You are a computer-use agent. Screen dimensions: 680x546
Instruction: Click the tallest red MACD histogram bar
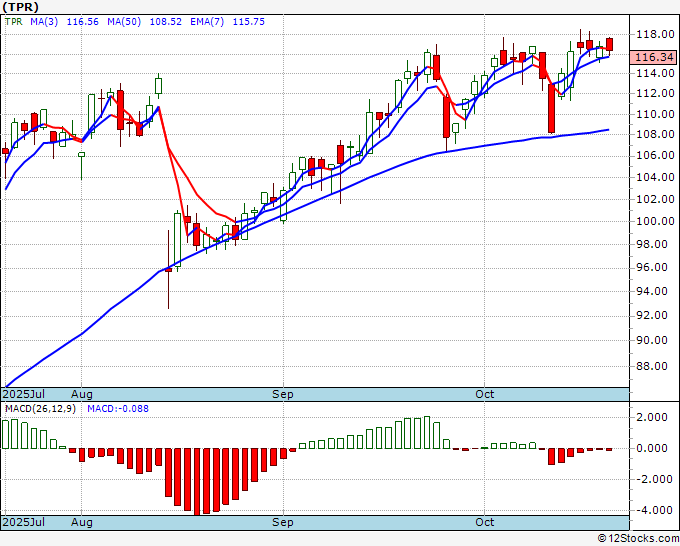coord(197,481)
